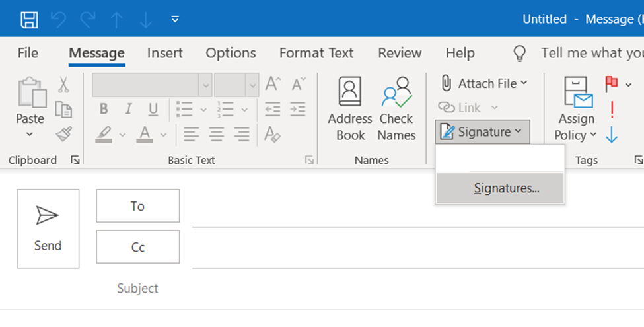Expand the Paste options arrow
The image size is (644, 327).
(30, 135)
